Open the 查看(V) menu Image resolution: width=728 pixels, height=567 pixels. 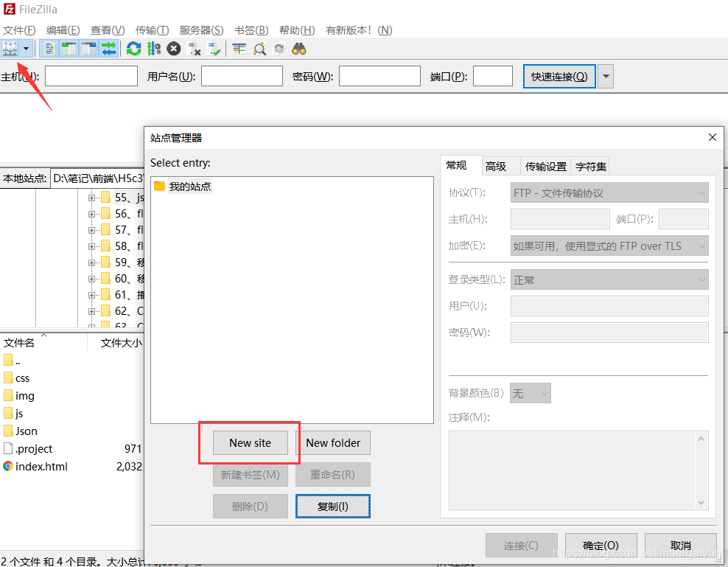(108, 30)
